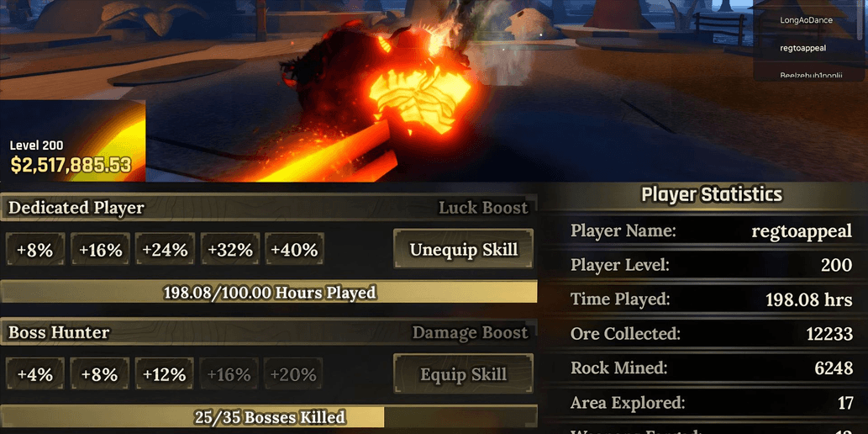The height and width of the screenshot is (434, 868).
Task: Select the +40% Luck Boost tier
Action: tap(294, 250)
